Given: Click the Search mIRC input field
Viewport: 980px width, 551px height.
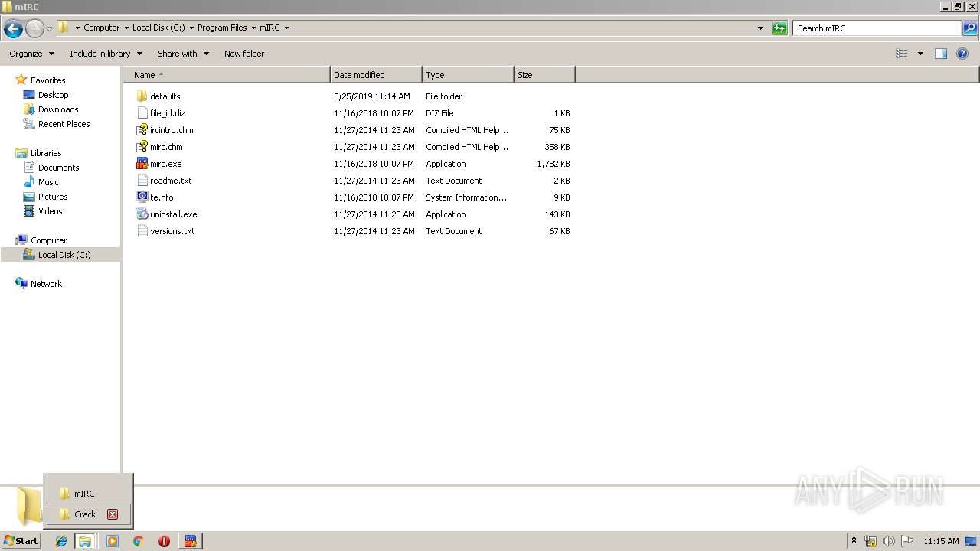Looking at the screenshot, I should [877, 28].
